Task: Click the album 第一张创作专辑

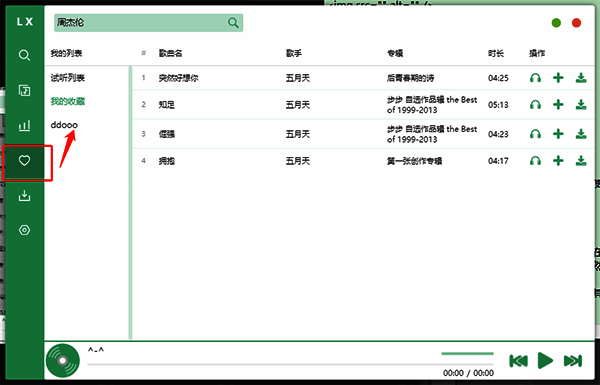Action: [x=414, y=161]
